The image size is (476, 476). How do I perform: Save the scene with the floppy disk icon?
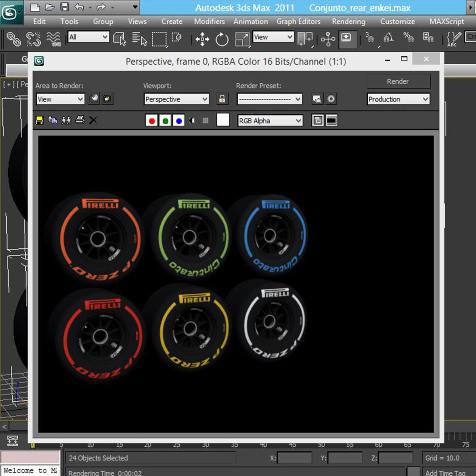(x=65, y=7)
